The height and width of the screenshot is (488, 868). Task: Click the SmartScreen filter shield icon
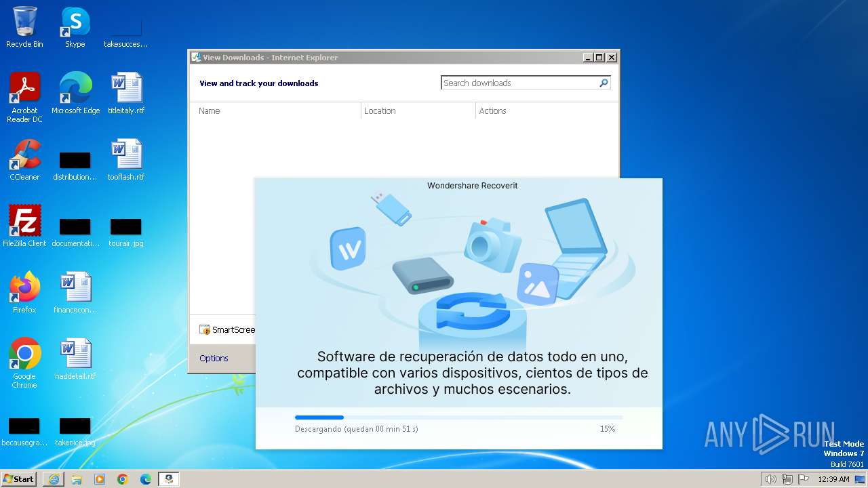click(205, 330)
